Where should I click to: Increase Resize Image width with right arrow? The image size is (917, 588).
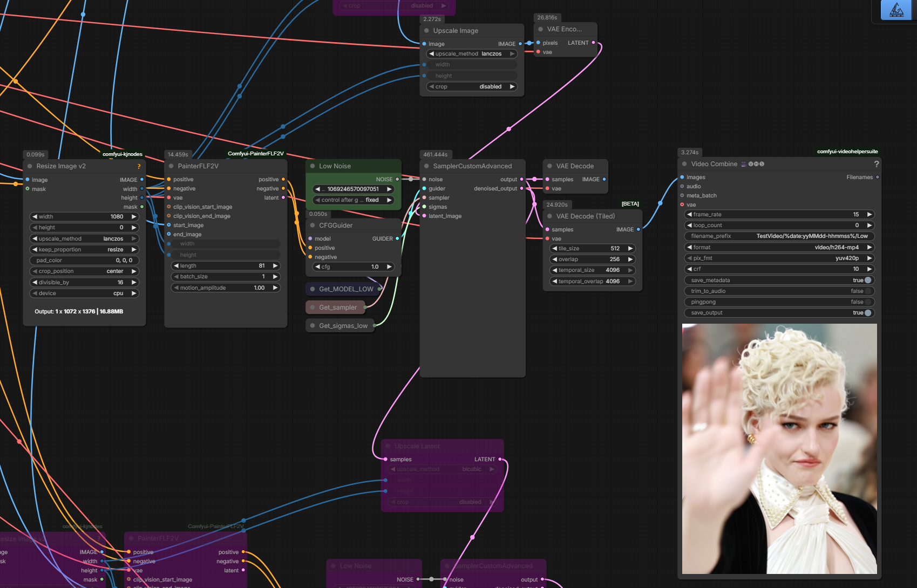(134, 217)
